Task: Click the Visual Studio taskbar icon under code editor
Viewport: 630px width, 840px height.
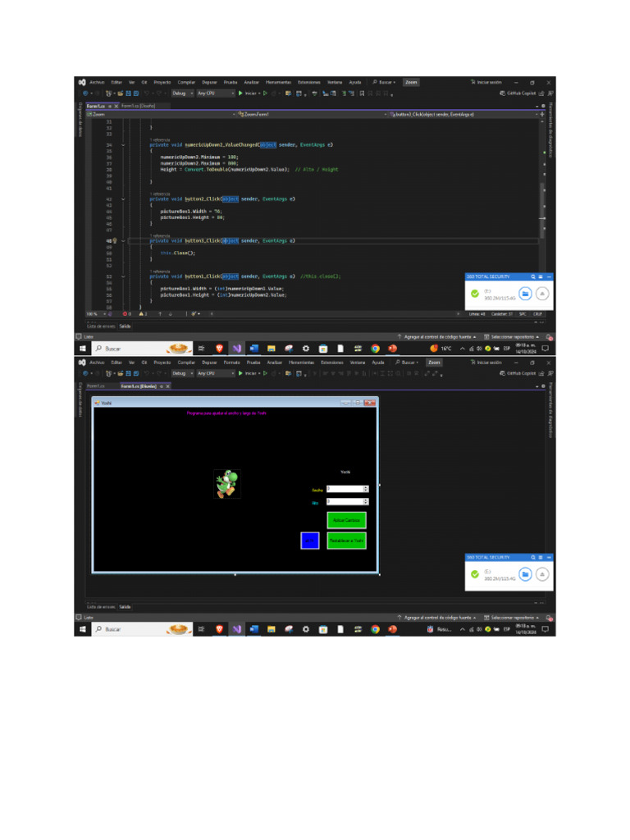Action: click(x=237, y=349)
